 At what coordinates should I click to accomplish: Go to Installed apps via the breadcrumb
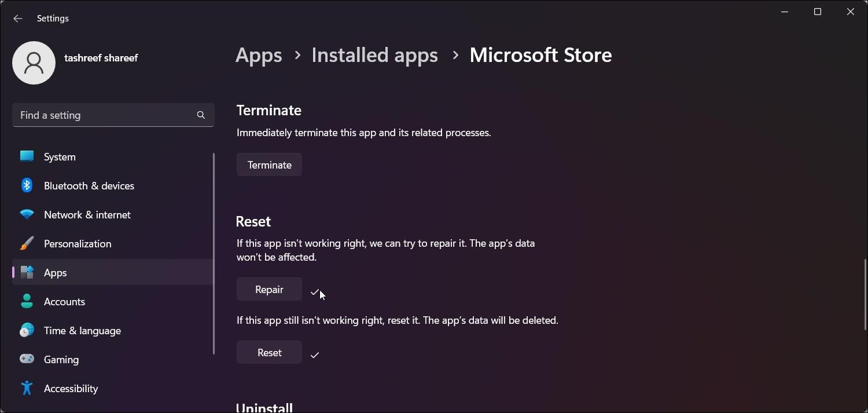tap(374, 54)
